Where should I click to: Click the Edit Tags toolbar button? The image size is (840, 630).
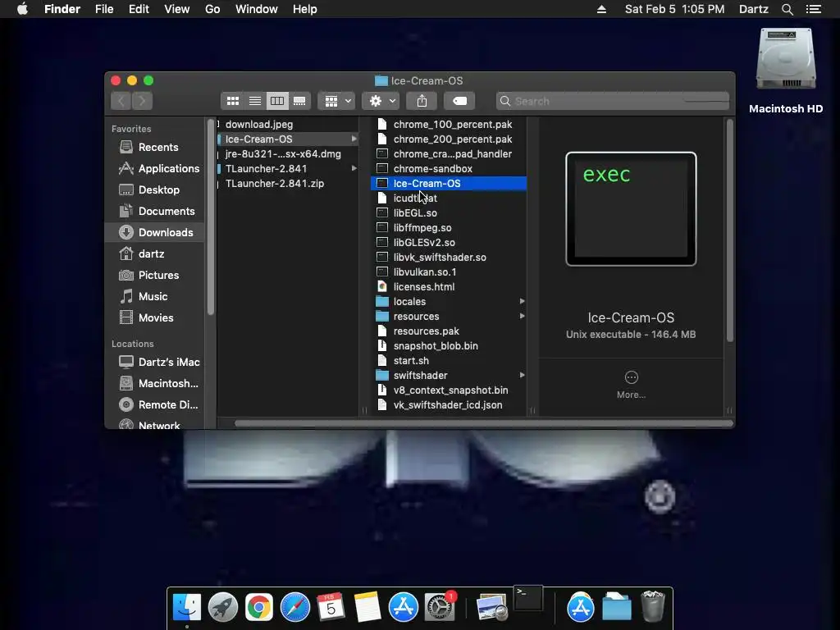pos(459,101)
